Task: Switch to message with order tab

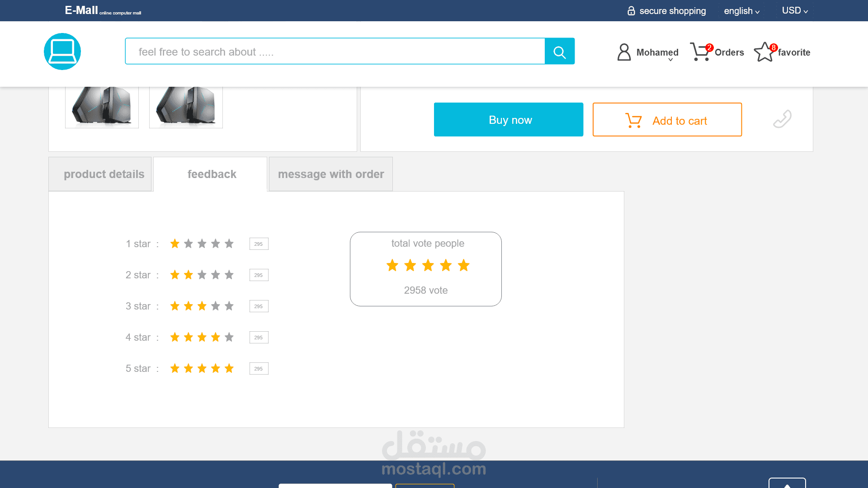Action: pos(331,174)
